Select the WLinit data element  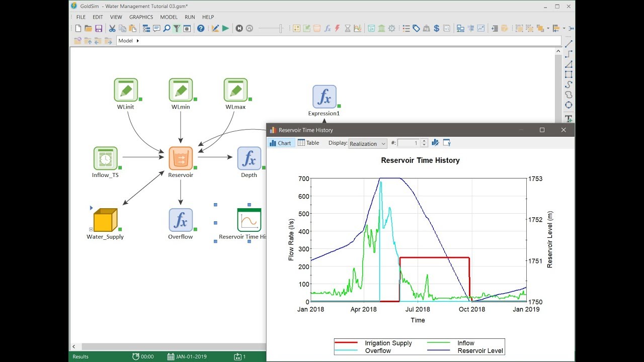125,90
